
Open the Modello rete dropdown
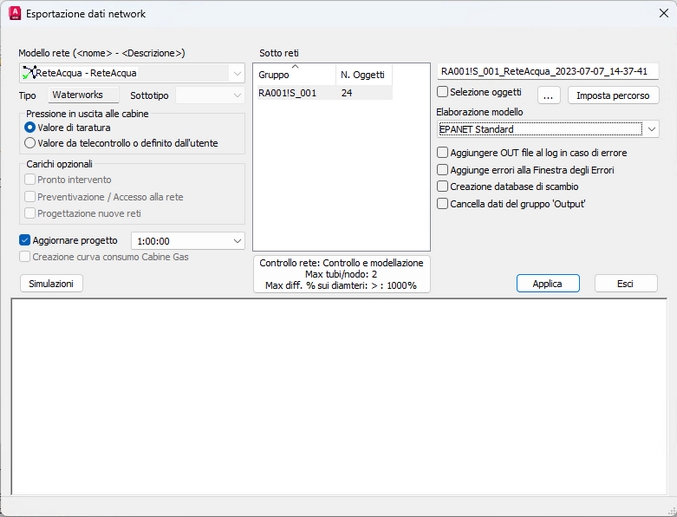pos(236,73)
